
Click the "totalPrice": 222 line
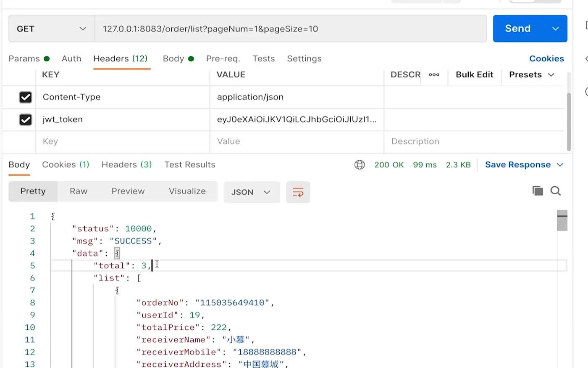(184, 327)
